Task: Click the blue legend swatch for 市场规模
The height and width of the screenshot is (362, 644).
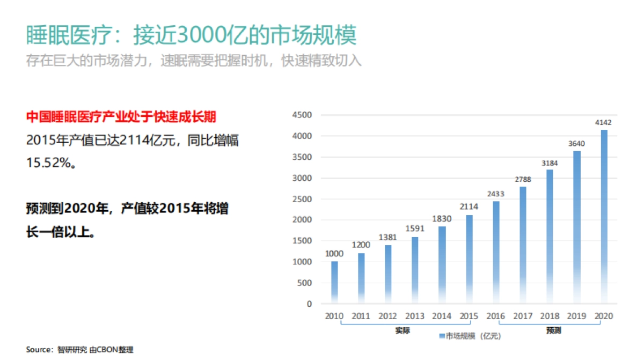Action: point(442,336)
